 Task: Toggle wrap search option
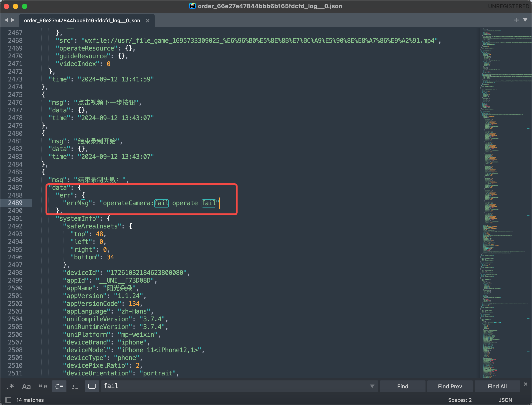(x=59, y=386)
